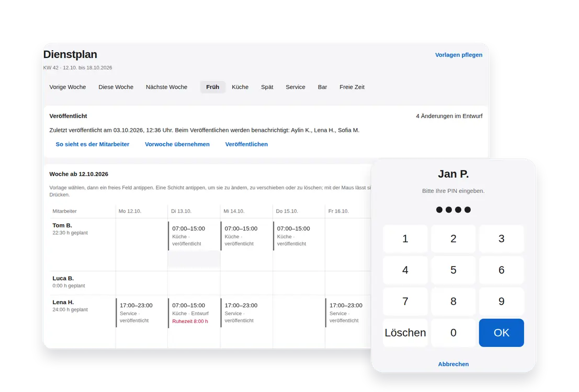Open the Vorlagen pflegen link
This screenshot has width=579, height=392.
pyautogui.click(x=459, y=55)
